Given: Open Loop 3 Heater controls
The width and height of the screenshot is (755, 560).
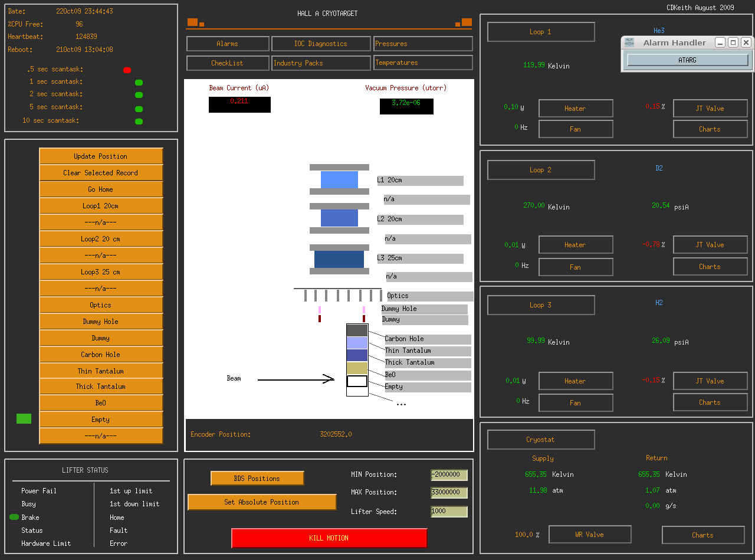Looking at the screenshot, I should click(576, 381).
